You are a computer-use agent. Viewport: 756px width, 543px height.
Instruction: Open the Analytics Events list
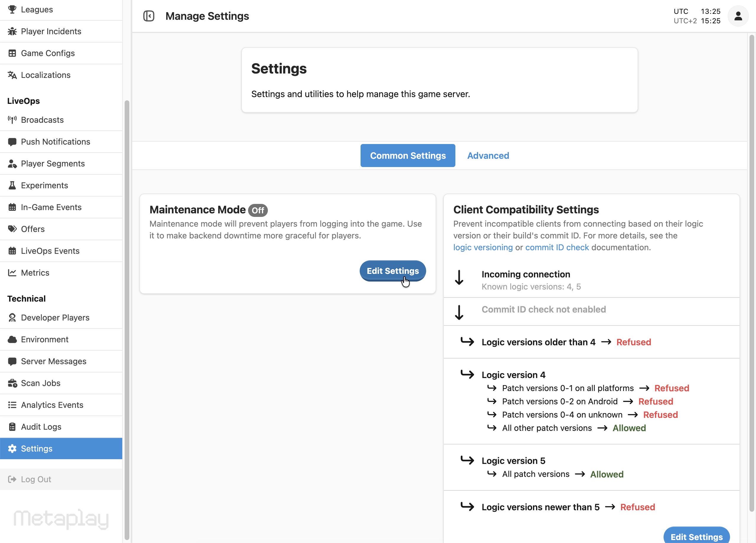(x=52, y=405)
